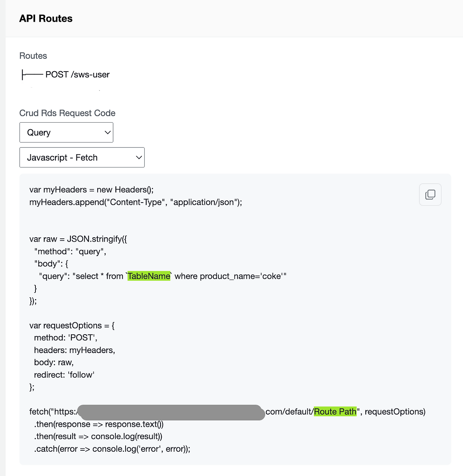Open the Query method dropdown
Screen dimensions: 463x476
pyautogui.click(x=66, y=132)
